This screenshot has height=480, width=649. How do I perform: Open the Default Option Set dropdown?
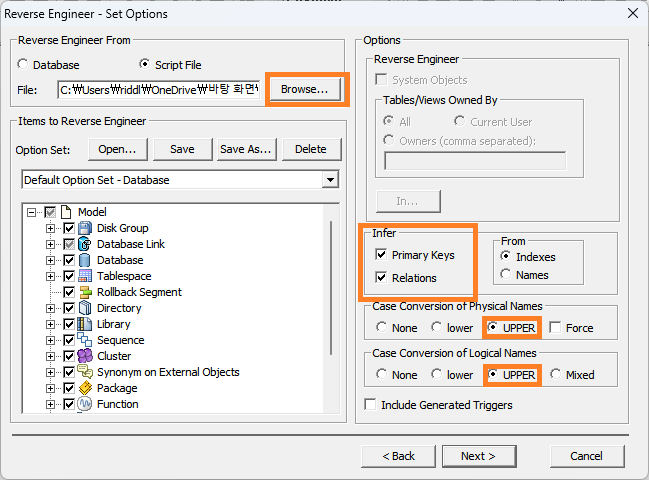coord(330,180)
